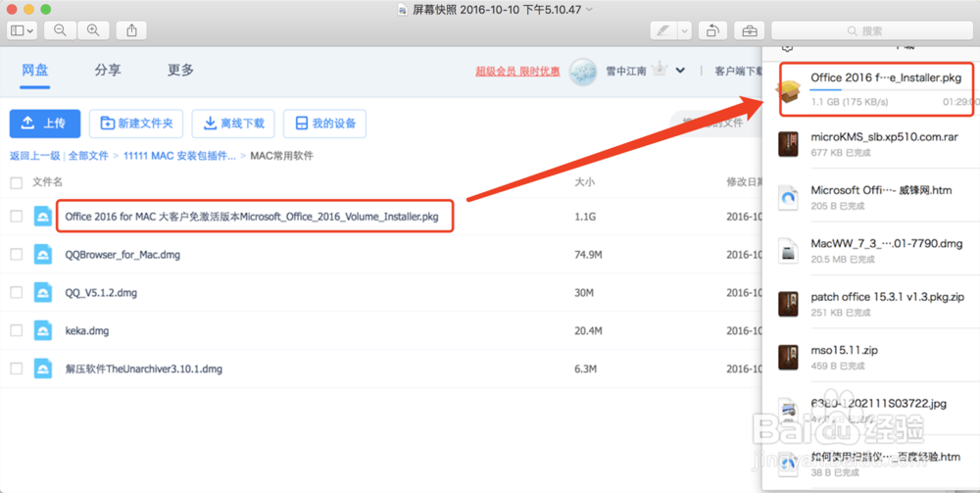Open 我的设备 my devices
Image resolution: width=980 pixels, height=493 pixels.
(325, 123)
